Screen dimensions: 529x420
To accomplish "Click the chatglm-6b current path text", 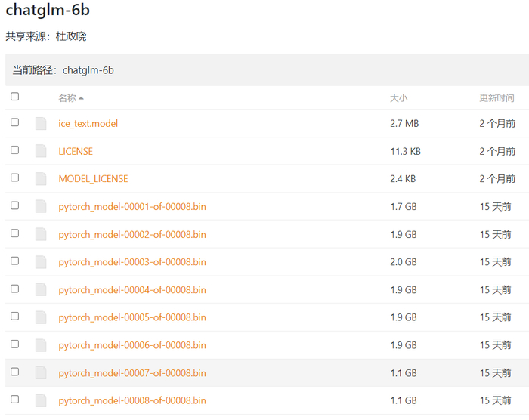I will coord(88,70).
